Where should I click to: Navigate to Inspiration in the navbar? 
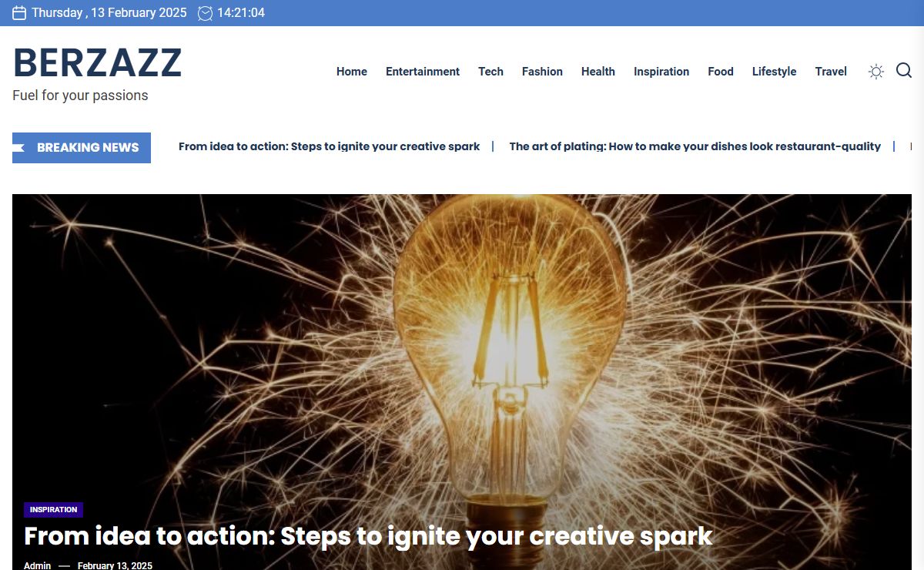pos(661,72)
